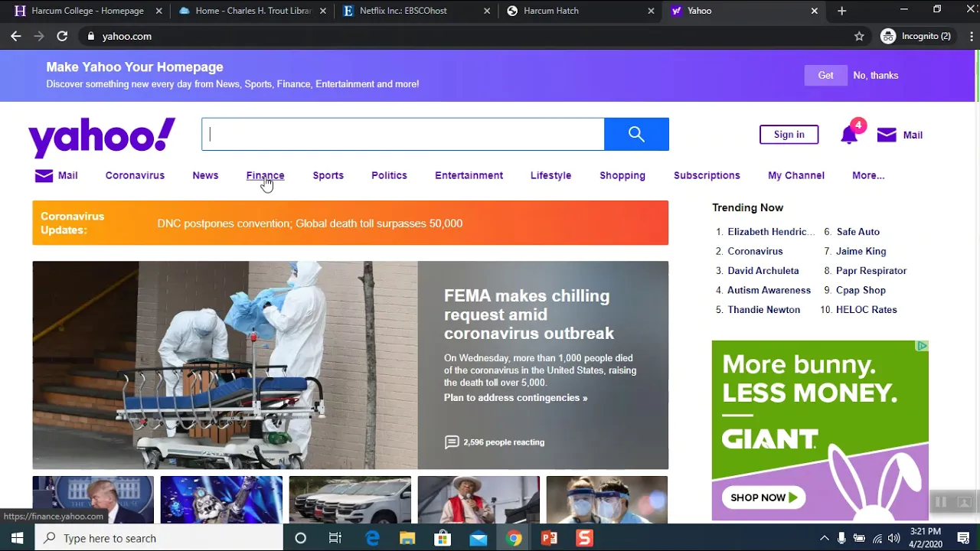Open the My Channel nav item
This screenshot has width=980, height=551.
(x=796, y=175)
